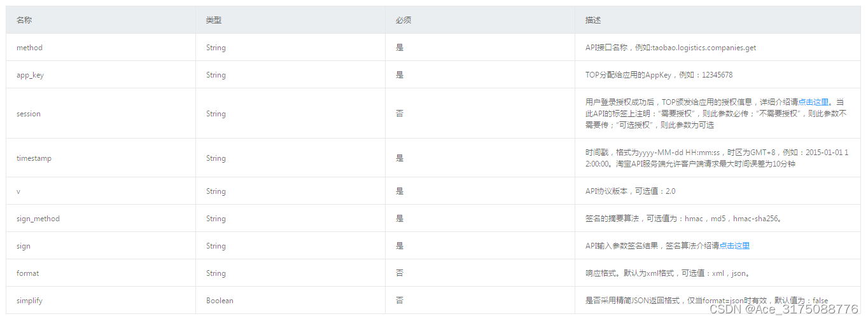Select the sign_method parameter name cell

tap(38, 219)
